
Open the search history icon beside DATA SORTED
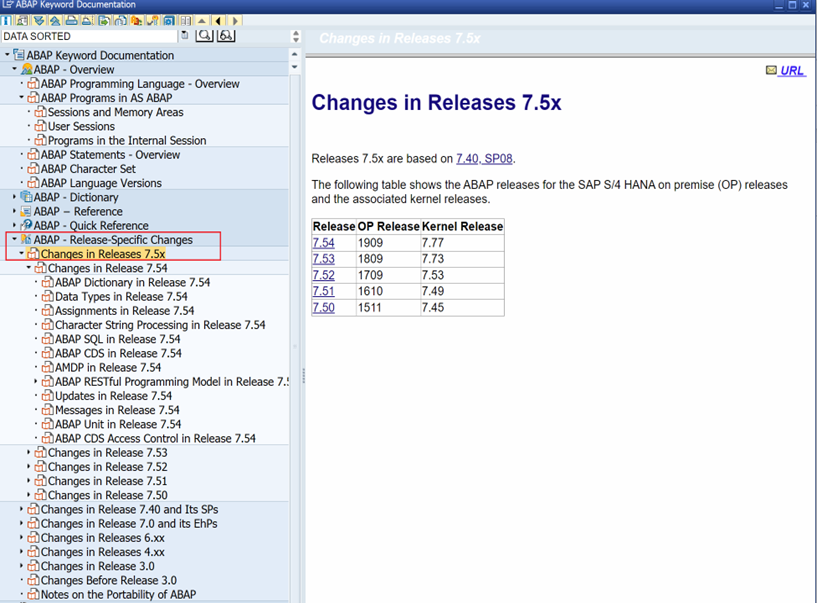click(184, 35)
